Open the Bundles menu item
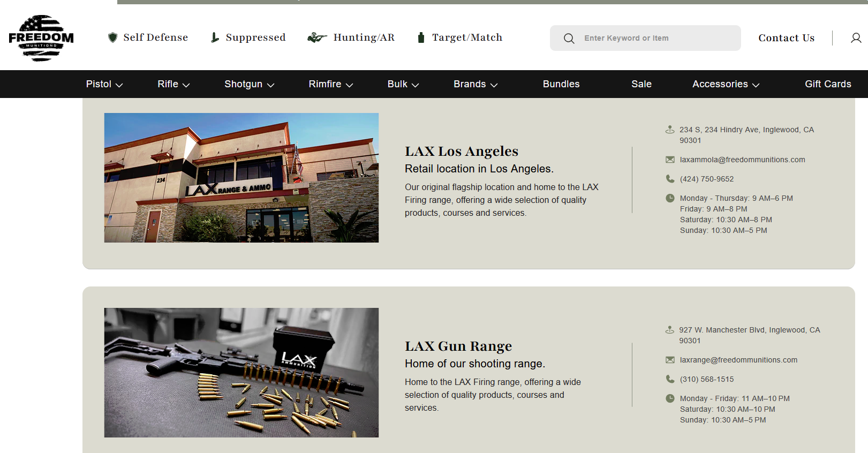This screenshot has height=453, width=868. (561, 84)
